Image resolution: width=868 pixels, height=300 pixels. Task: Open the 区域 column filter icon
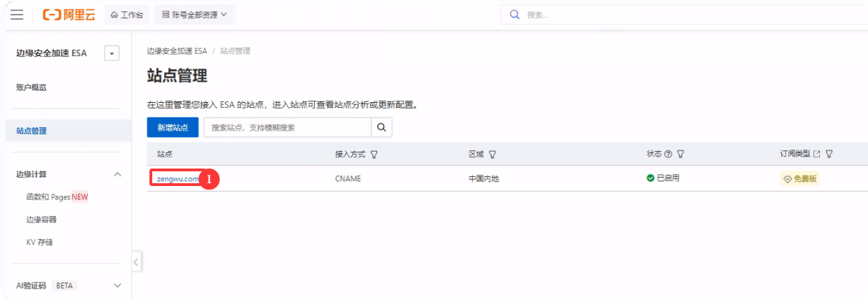[493, 154]
